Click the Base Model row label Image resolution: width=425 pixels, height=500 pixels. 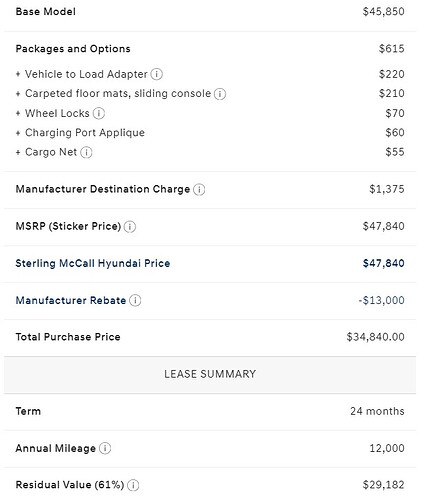(x=46, y=12)
